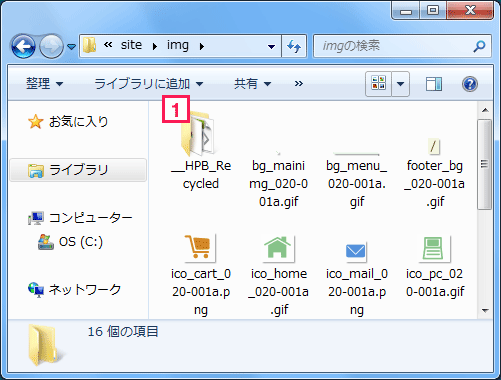This screenshot has width=501, height=380.
Task: Open the 整理 menu
Action: [44, 84]
